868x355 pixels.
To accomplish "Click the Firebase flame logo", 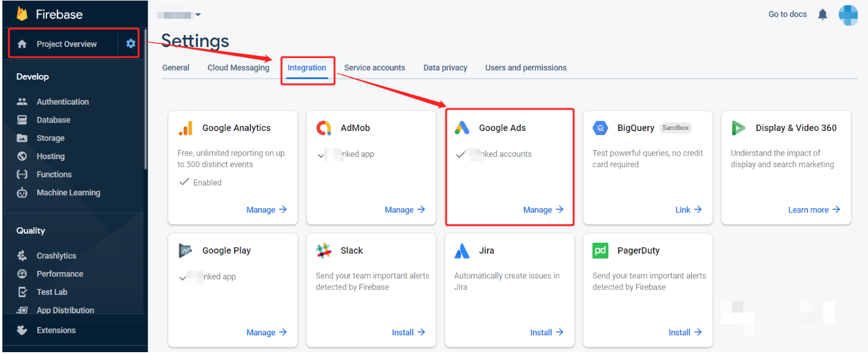I will (22, 14).
